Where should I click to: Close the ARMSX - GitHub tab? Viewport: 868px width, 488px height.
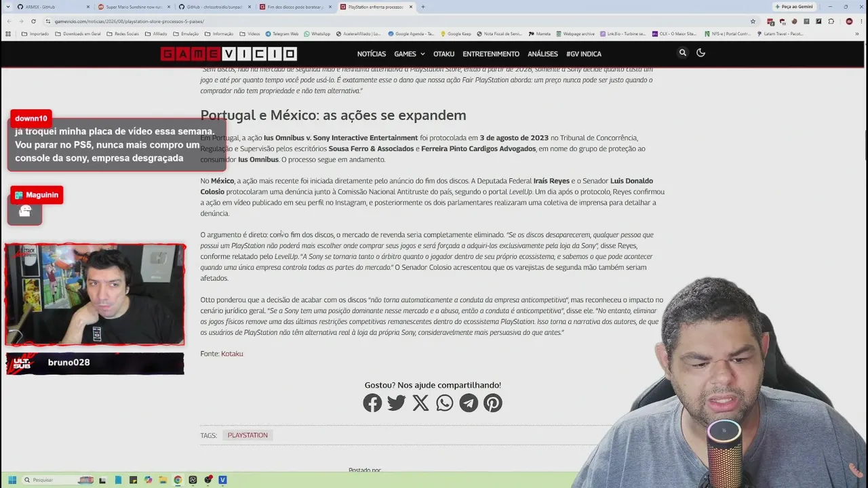pos(88,7)
